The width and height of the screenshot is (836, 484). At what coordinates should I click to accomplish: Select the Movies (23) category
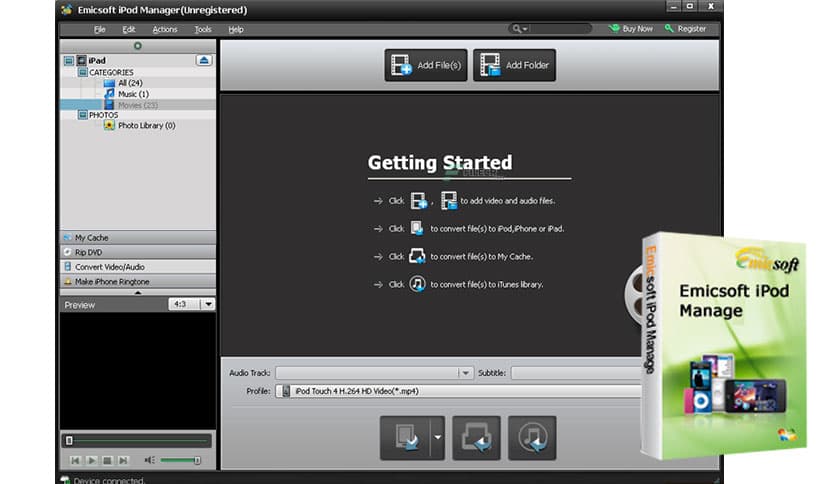point(138,105)
